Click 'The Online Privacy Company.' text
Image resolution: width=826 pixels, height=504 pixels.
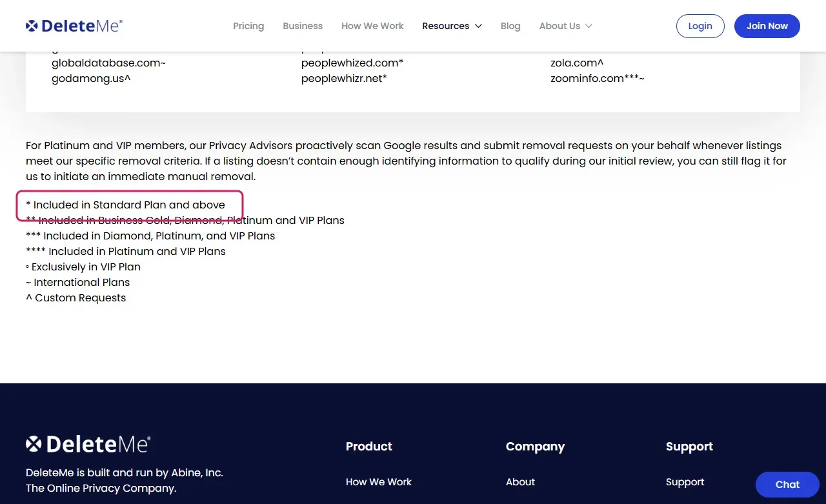tap(101, 488)
